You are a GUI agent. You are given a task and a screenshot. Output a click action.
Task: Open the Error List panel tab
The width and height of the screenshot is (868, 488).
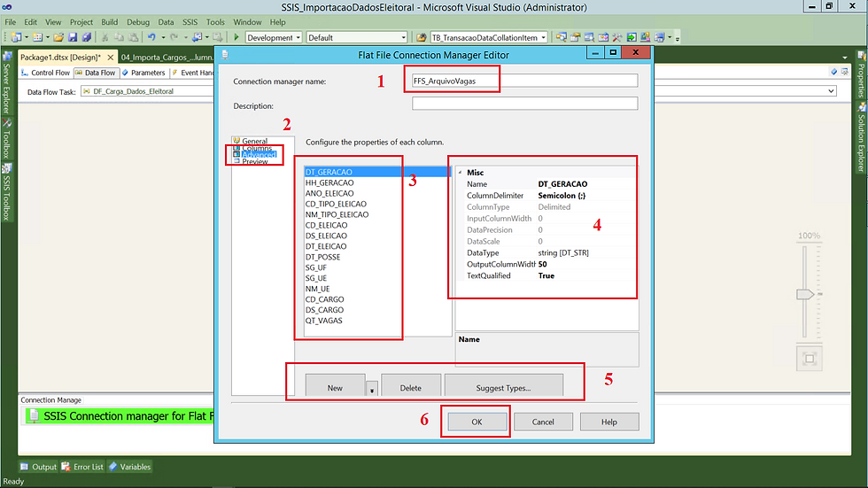(x=82, y=467)
